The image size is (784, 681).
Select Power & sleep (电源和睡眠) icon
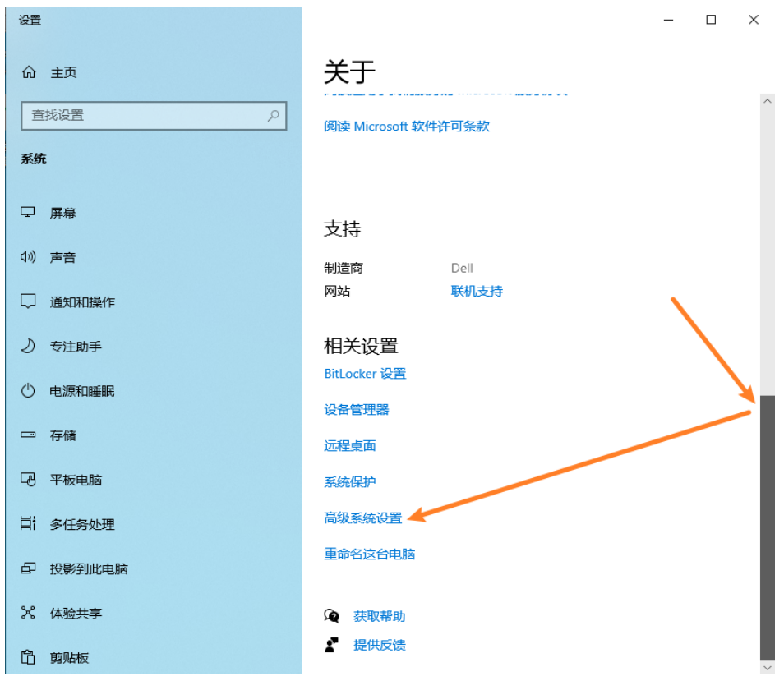29,391
